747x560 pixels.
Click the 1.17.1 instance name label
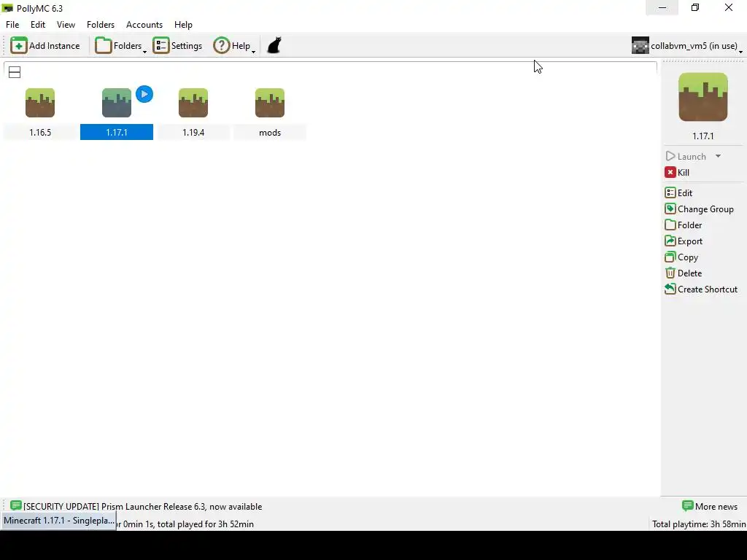click(117, 133)
